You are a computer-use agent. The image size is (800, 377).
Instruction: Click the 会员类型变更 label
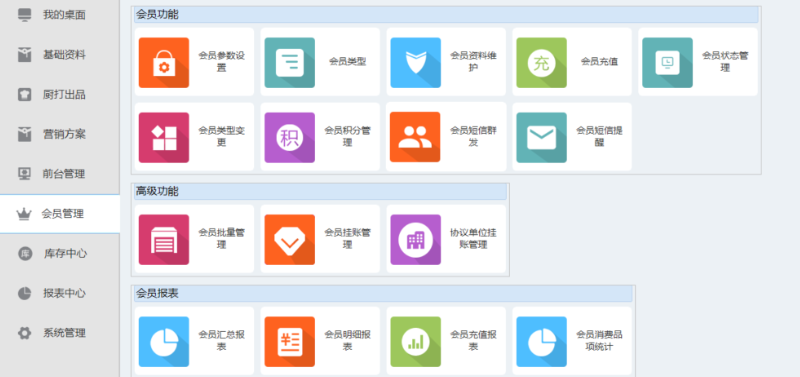[x=221, y=137]
